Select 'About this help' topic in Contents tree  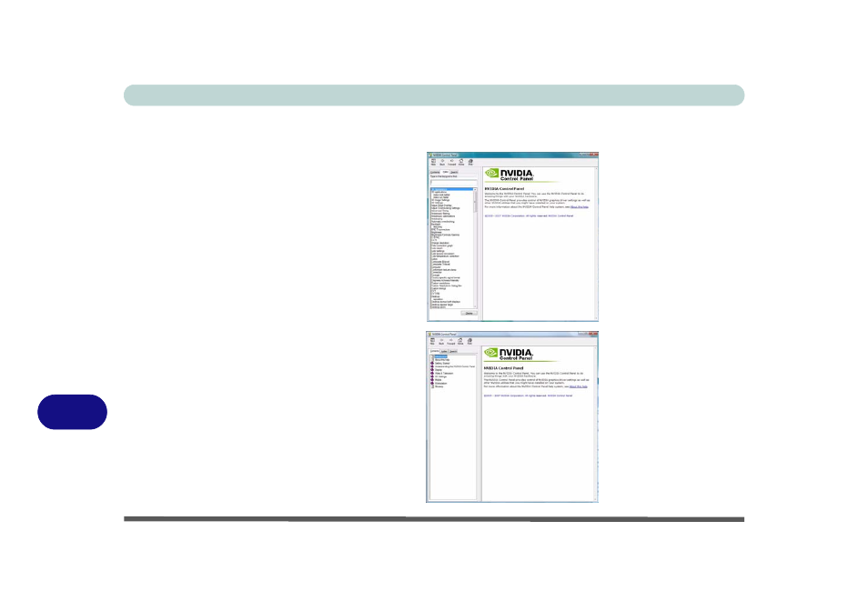(442, 360)
